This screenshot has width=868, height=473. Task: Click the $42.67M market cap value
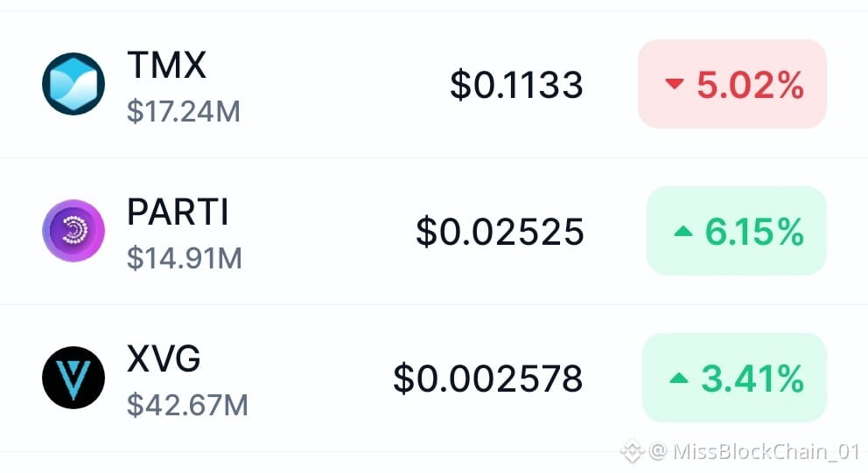coord(187,406)
